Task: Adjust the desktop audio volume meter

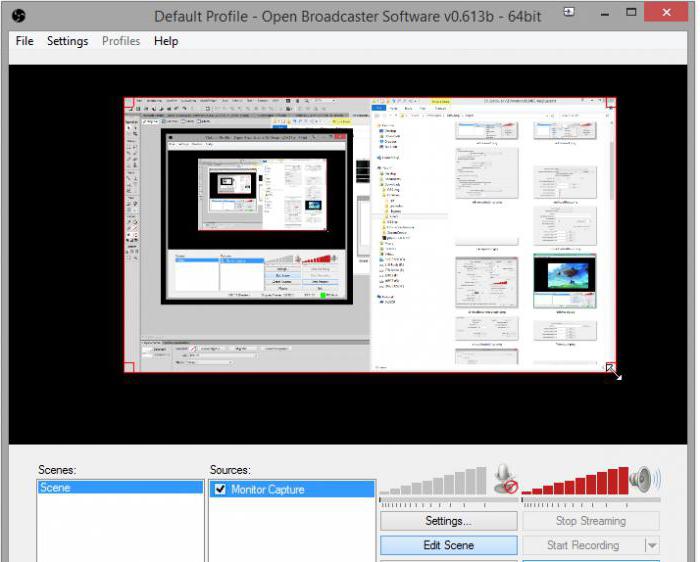Action: (575, 480)
